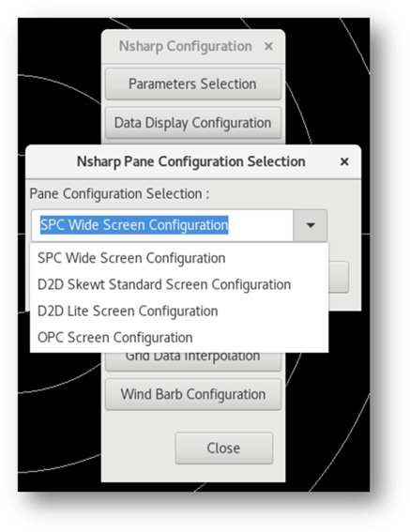Open the Data Display Configuration dialog
410x532 pixels.
coord(192,123)
